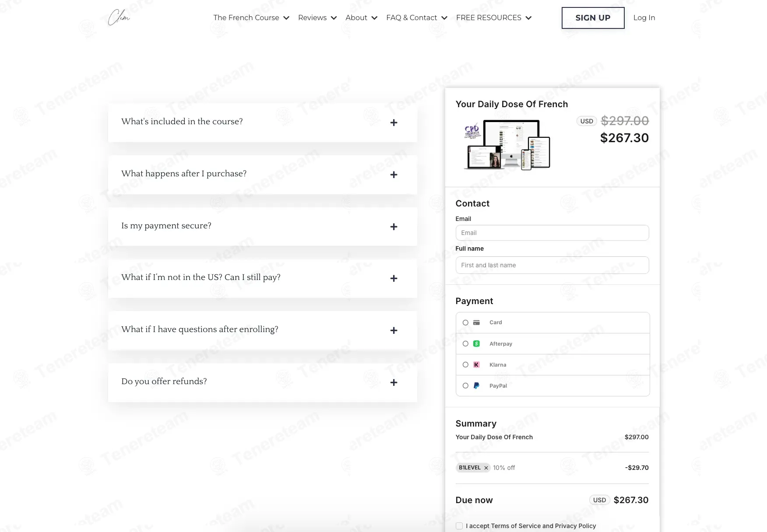
Task: Click "Your Daily Dose Of French" title
Action: (x=511, y=104)
